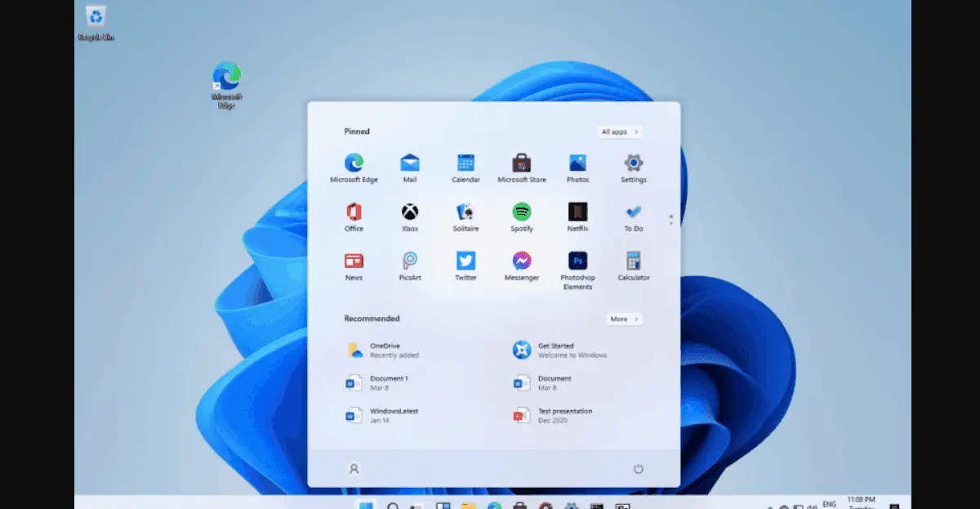
Task: Open Photoshop Elements
Action: [x=577, y=270]
